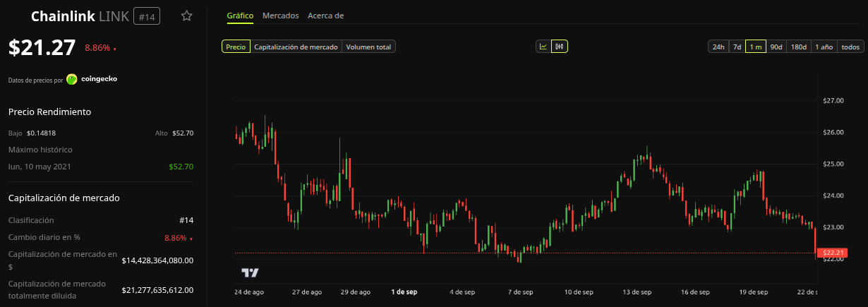868x307 pixels.
Task: Set chart range to 24h
Action: (x=718, y=47)
